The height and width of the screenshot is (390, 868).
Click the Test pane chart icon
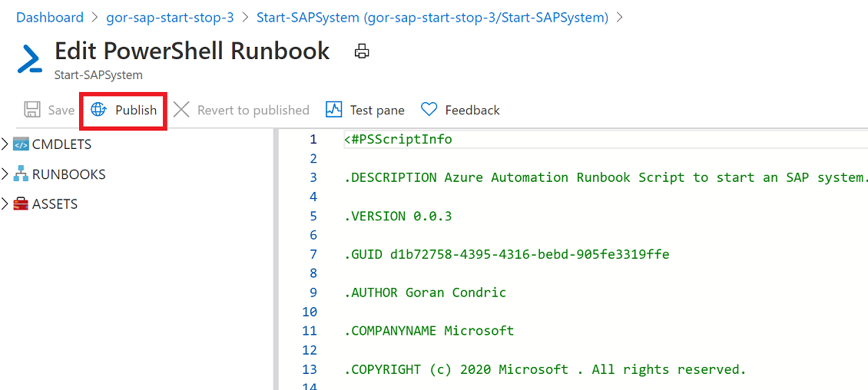[334, 110]
